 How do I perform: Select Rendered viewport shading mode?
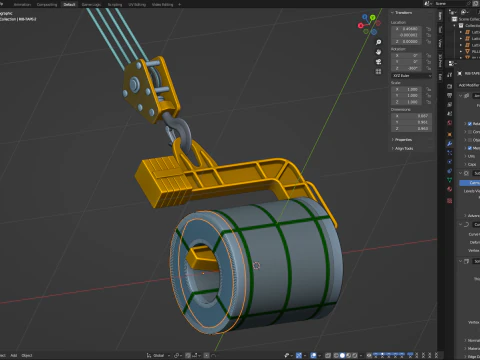point(355,355)
